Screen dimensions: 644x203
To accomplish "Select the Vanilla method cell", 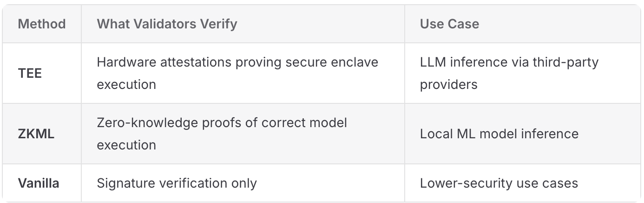I will (39, 183).
